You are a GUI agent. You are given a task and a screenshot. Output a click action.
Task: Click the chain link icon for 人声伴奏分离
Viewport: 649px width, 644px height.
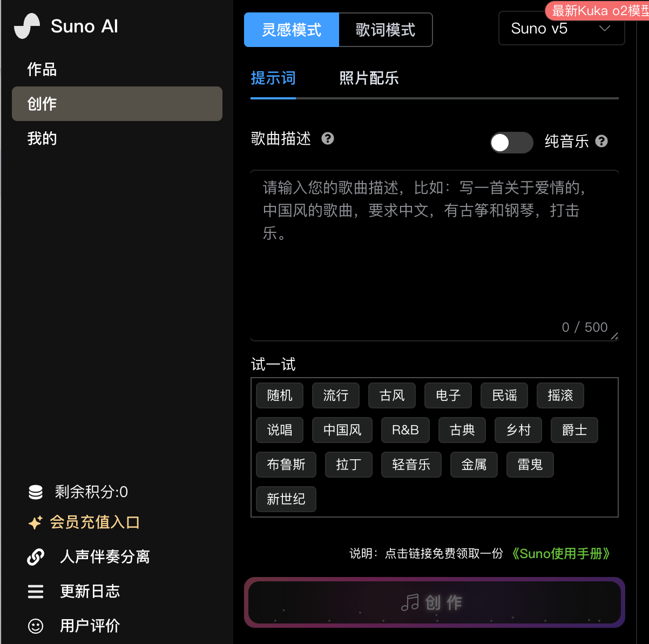(x=36, y=556)
